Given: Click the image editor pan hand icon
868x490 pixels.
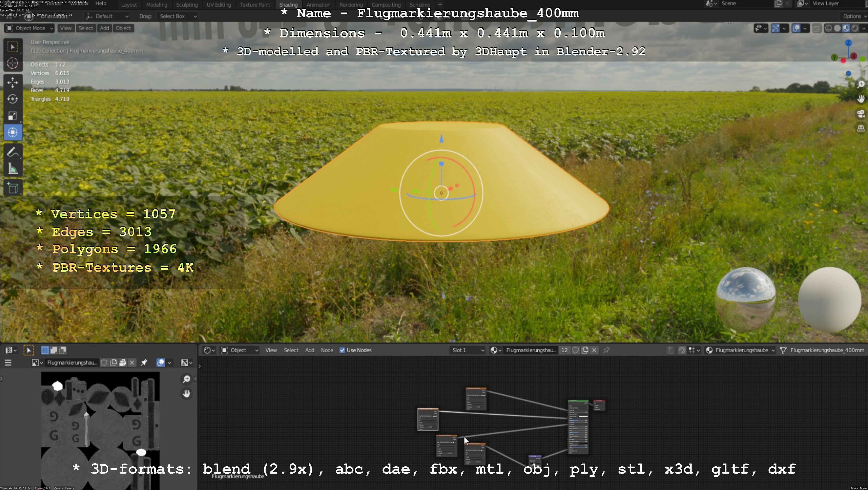Looking at the screenshot, I should pos(186,393).
